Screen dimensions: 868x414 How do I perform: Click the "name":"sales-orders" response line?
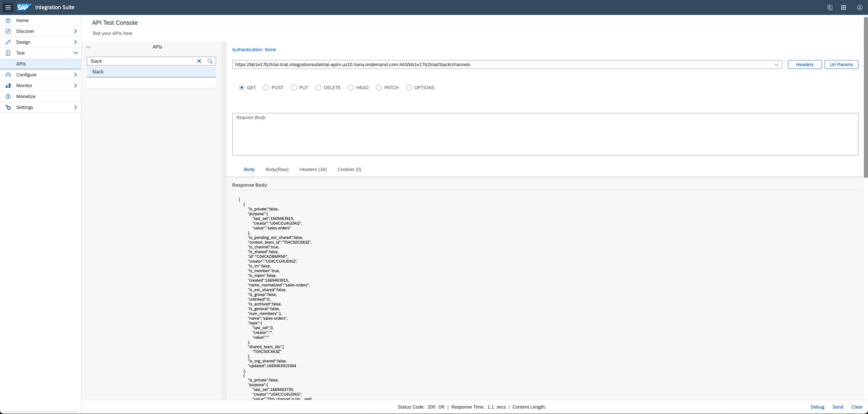(268, 318)
